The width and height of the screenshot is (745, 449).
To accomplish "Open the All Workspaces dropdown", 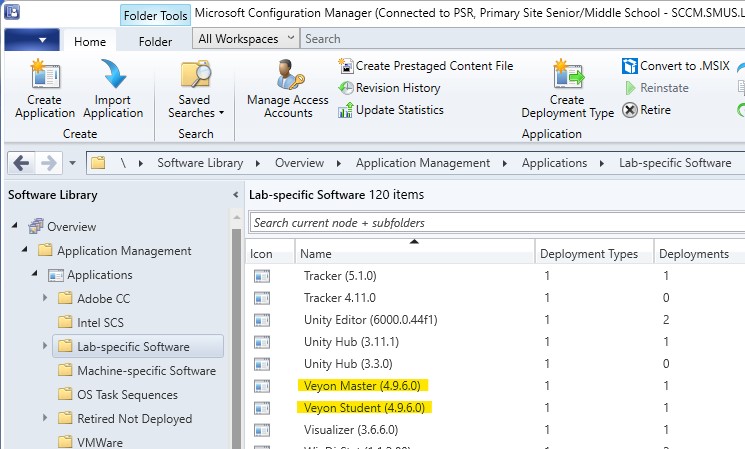I will [246, 38].
